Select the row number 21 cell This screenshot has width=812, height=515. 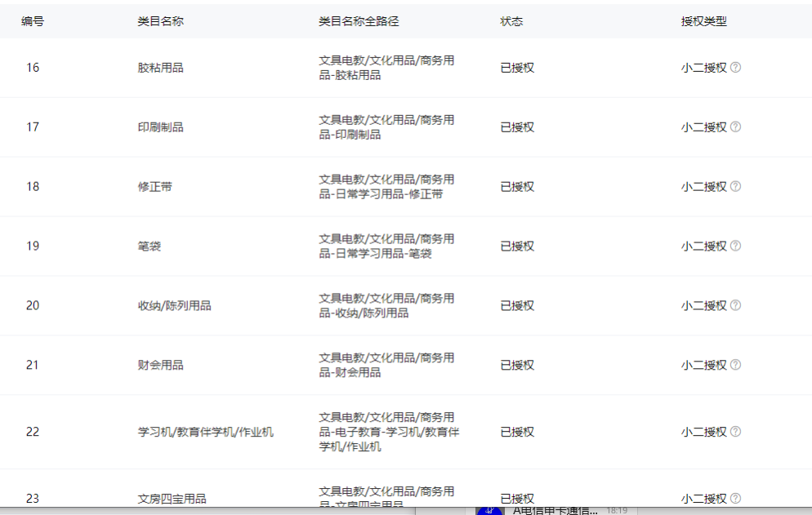[x=33, y=365]
